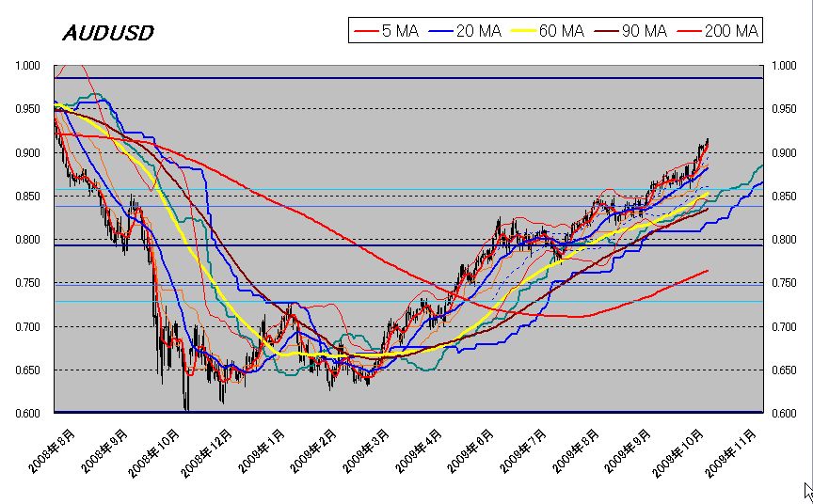Screen dimensions: 813x504
Task: Select the 2009年11月 date axis label
Action: 731,453
